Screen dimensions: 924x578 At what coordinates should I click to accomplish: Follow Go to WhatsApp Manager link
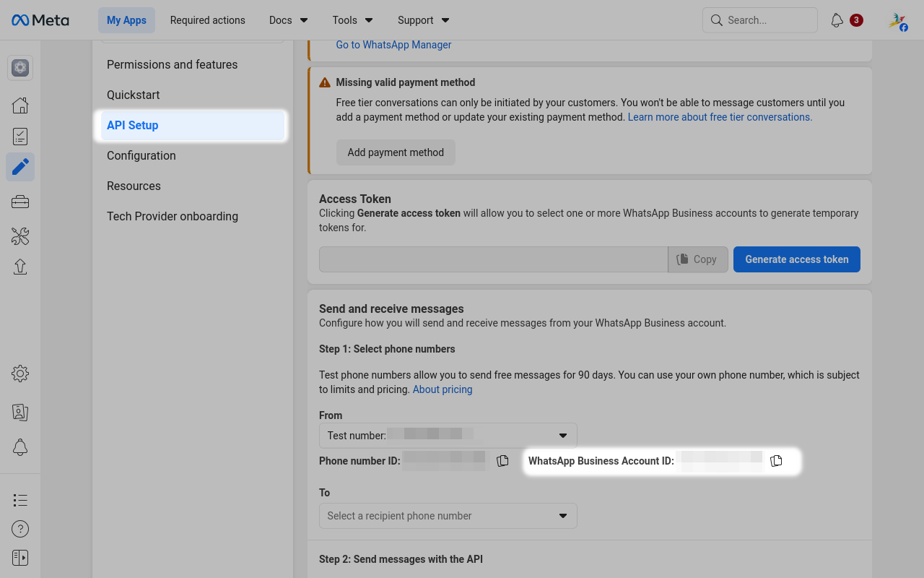393,45
